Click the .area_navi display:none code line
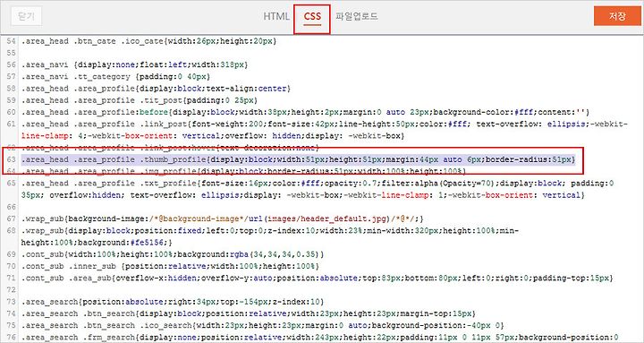This screenshot has height=343, width=644. tap(135, 64)
